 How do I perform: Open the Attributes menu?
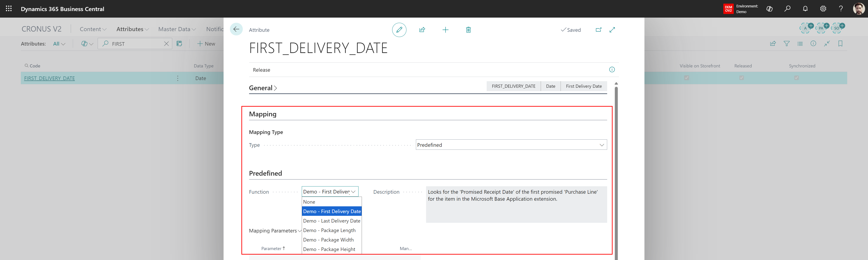132,29
